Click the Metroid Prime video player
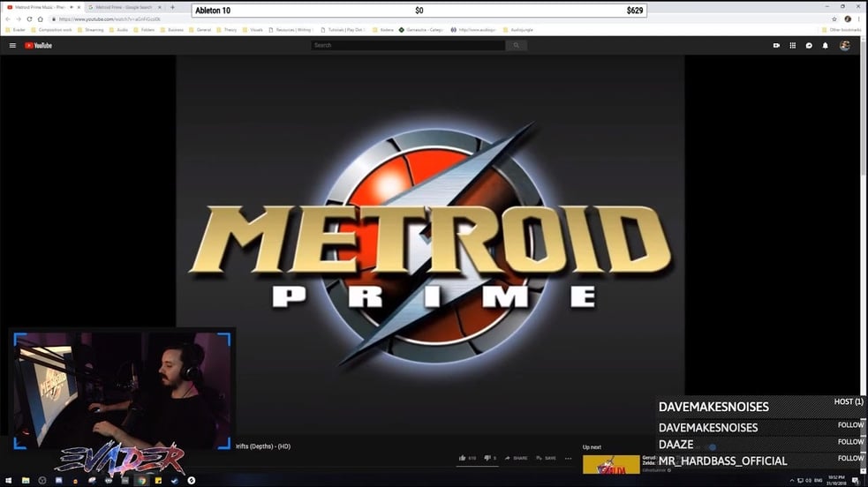The image size is (868, 487). point(430,243)
